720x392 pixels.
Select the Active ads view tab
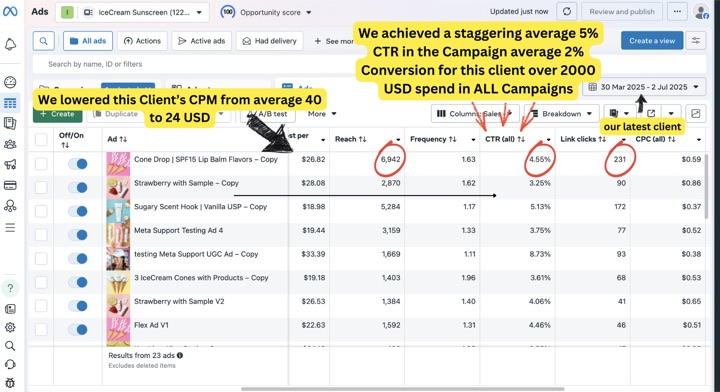point(202,41)
